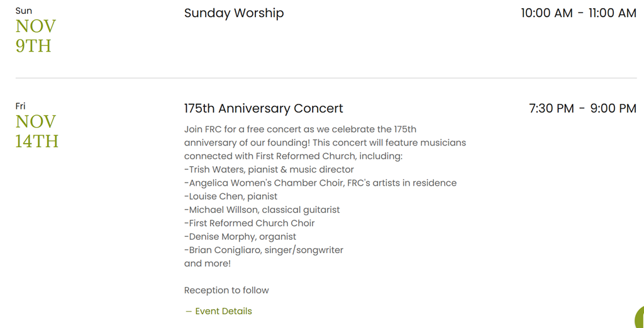Screen dimensions: 644x328
Task: Click the Trish Waters performer line
Action: [x=269, y=169]
